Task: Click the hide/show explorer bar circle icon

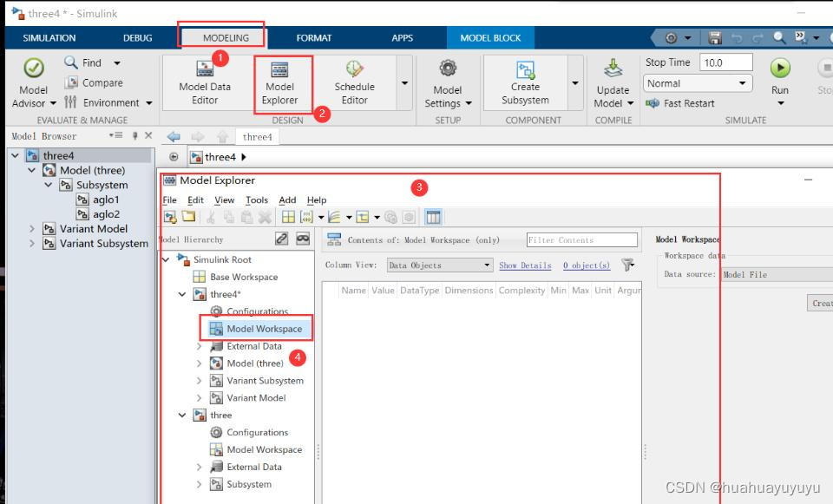Action: 174,157
